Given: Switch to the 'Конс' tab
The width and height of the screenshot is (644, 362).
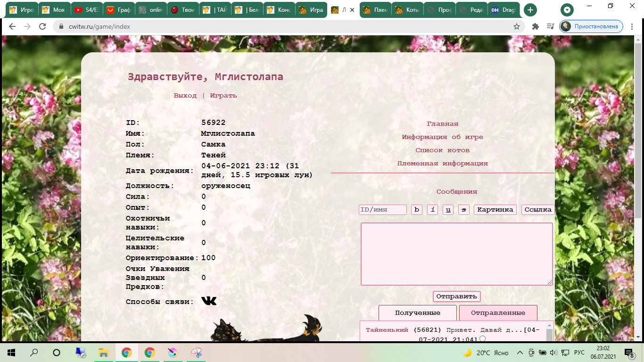Looking at the screenshot, I should coord(279,10).
